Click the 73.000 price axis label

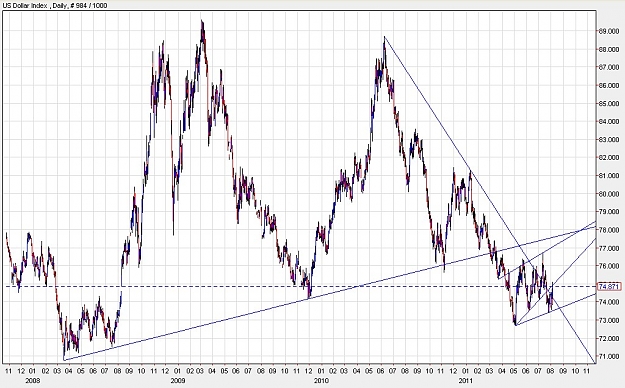pyautogui.click(x=610, y=320)
